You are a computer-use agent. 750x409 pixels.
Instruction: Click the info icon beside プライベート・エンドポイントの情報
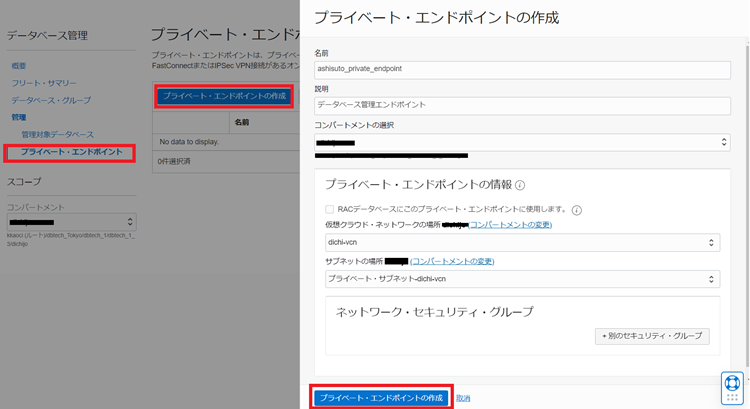[520, 185]
